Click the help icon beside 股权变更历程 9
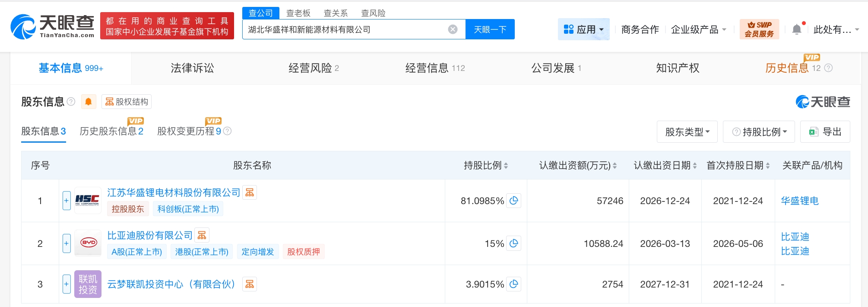This screenshot has width=868, height=307. click(x=227, y=131)
